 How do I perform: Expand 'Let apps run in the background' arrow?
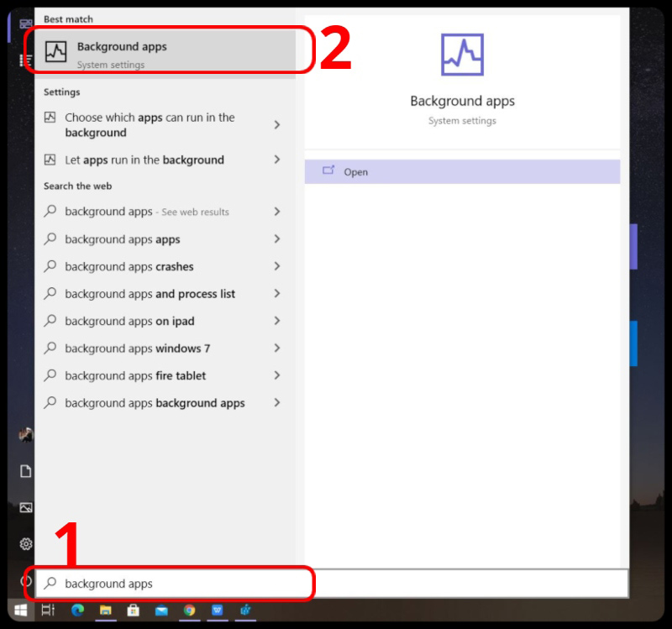277,160
